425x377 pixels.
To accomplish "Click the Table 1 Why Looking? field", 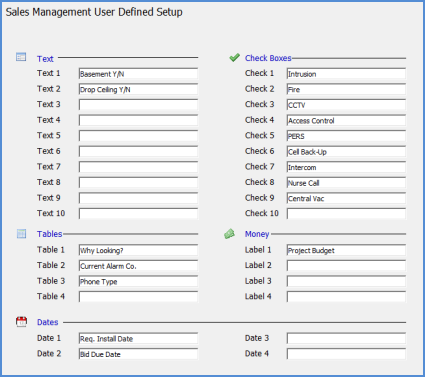I will (138, 250).
